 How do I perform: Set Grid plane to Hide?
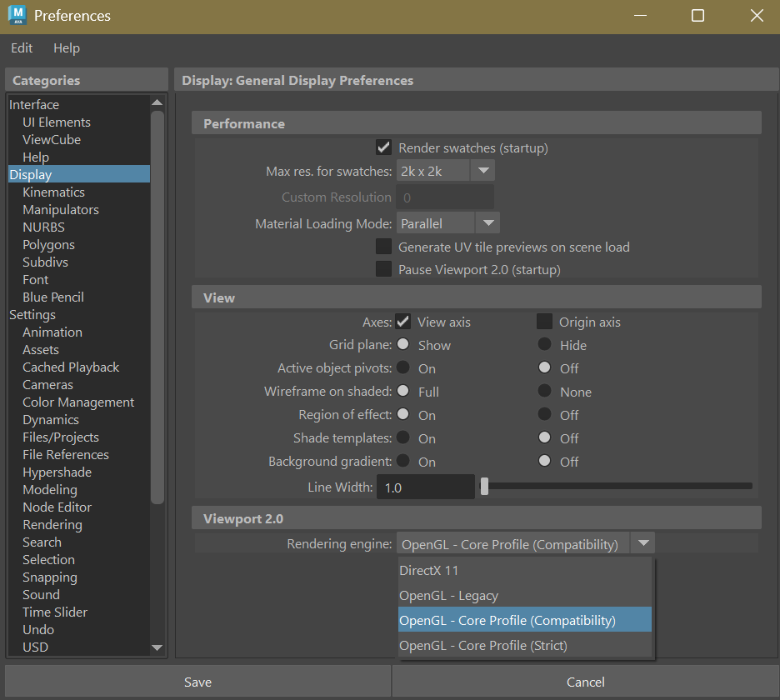tap(545, 344)
